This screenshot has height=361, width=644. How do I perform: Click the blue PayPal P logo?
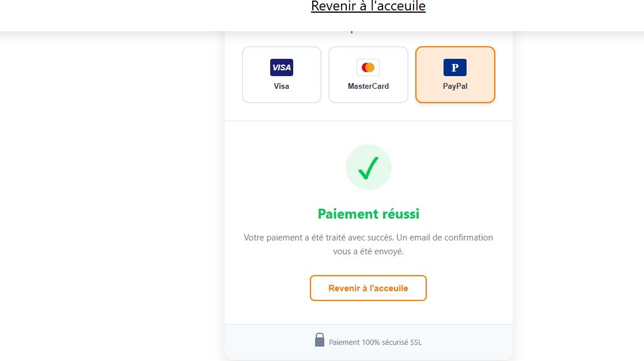(455, 67)
